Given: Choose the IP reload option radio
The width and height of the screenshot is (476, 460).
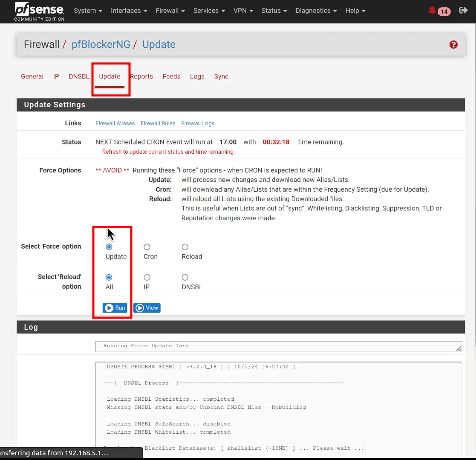Looking at the screenshot, I should (147, 277).
